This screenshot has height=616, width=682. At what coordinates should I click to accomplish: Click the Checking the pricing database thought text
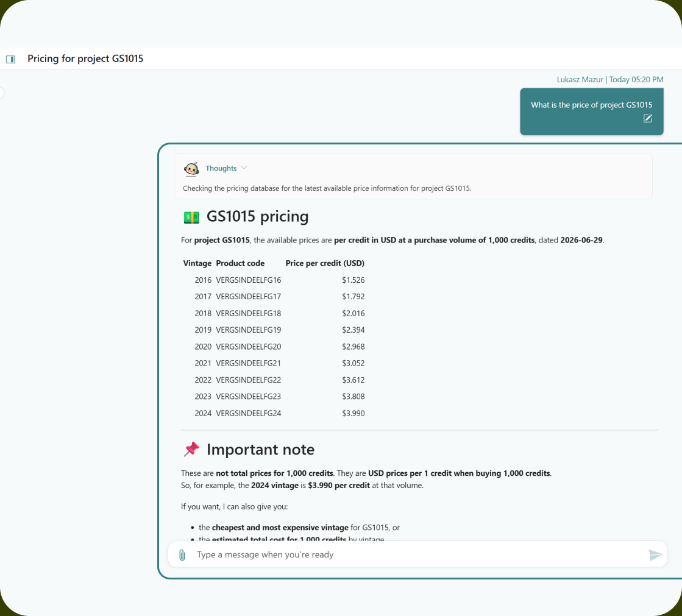click(x=327, y=188)
